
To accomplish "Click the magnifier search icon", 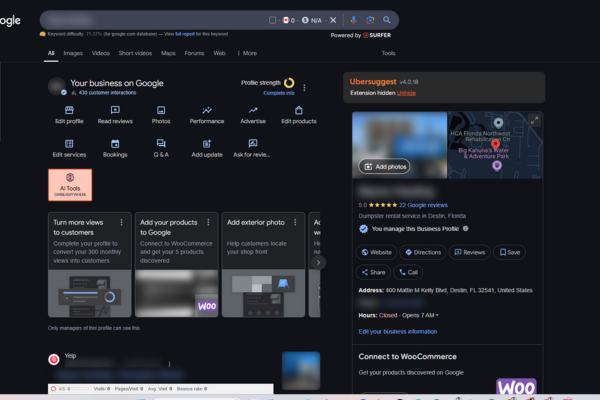I will [387, 20].
